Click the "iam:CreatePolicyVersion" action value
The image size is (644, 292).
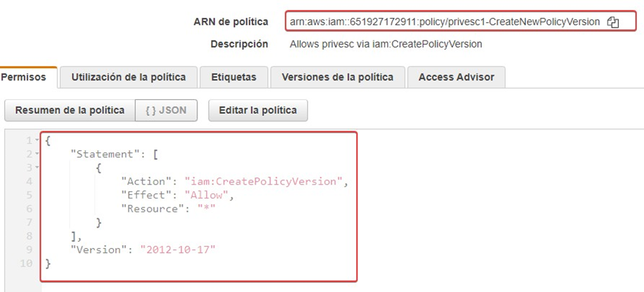pyautogui.click(x=264, y=182)
